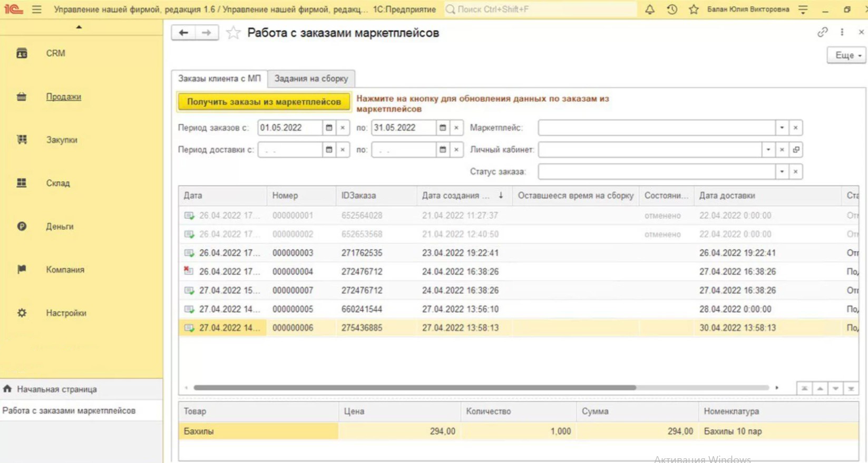Clear the delivery period start date
868x463 pixels.
click(x=343, y=150)
